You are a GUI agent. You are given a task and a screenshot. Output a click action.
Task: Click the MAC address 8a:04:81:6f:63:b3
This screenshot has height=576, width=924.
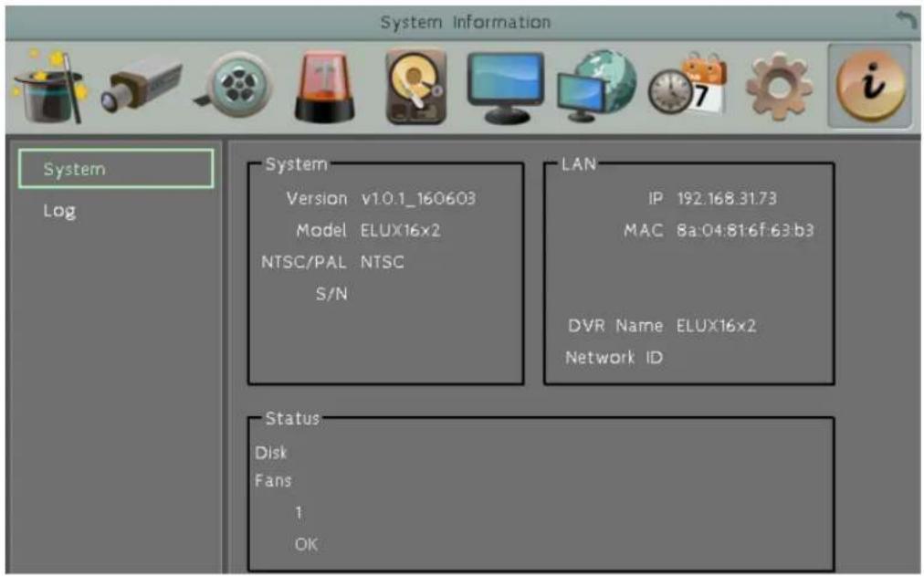click(x=745, y=230)
